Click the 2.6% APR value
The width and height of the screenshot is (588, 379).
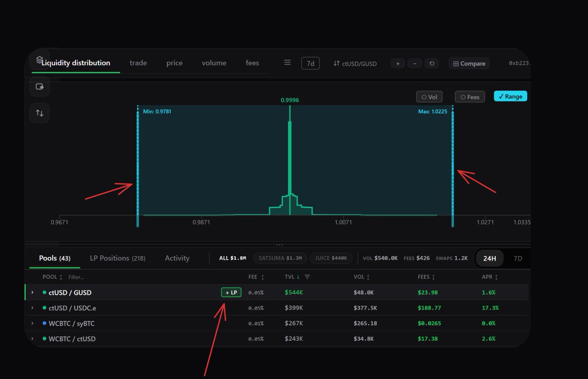pyautogui.click(x=489, y=339)
